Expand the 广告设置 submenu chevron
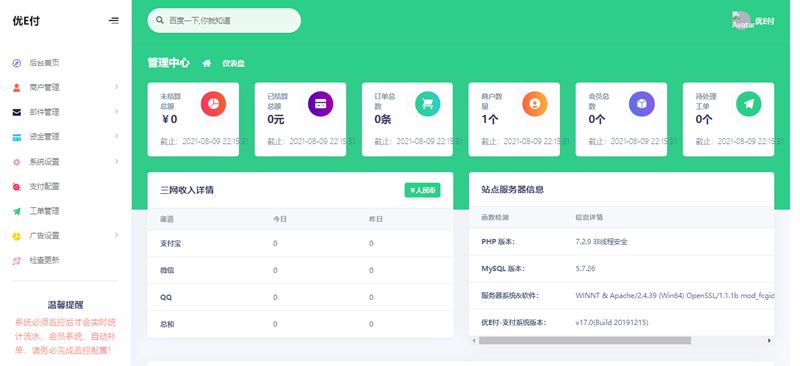The height and width of the screenshot is (366, 800). tap(116, 235)
